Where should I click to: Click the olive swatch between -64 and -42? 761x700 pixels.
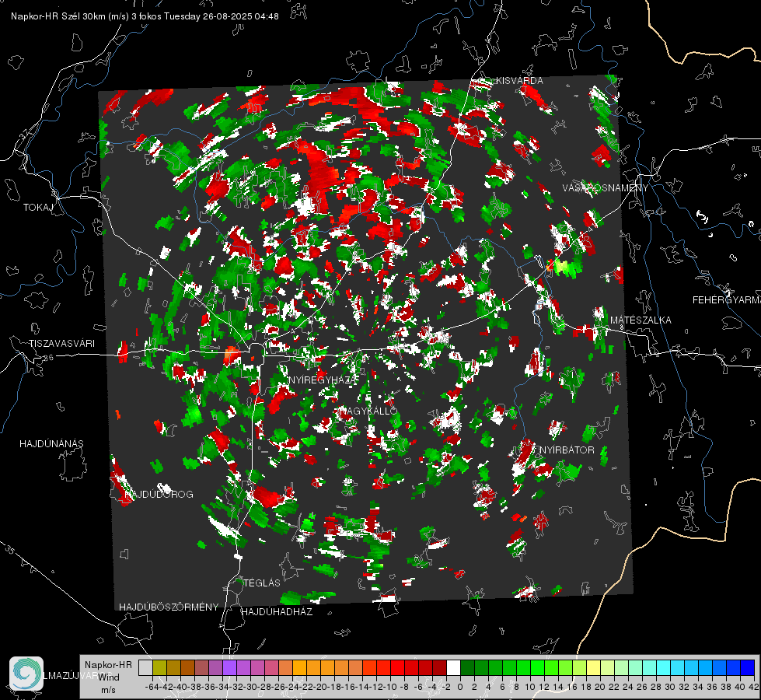[159, 668]
